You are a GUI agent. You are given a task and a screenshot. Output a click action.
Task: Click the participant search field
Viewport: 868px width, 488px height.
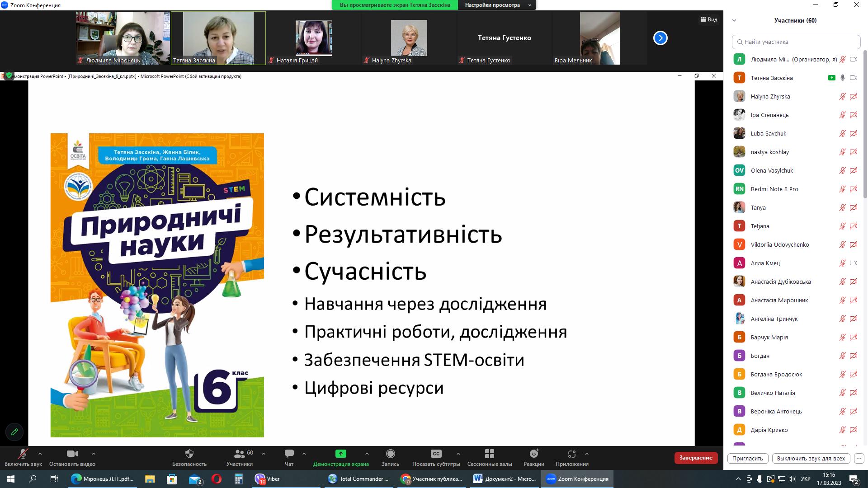tap(796, 42)
